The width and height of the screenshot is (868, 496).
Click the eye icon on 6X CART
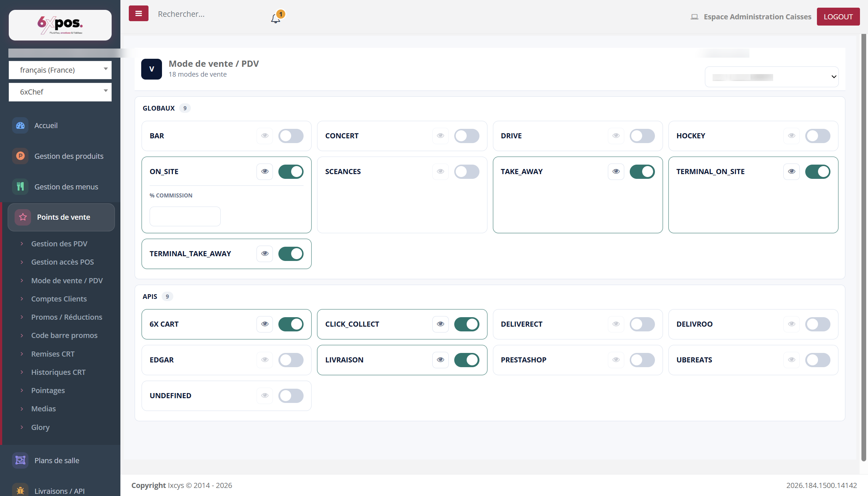(265, 324)
